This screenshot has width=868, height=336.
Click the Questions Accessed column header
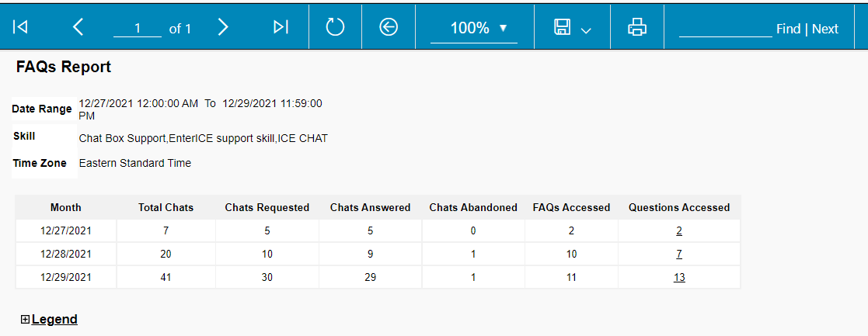pos(679,207)
